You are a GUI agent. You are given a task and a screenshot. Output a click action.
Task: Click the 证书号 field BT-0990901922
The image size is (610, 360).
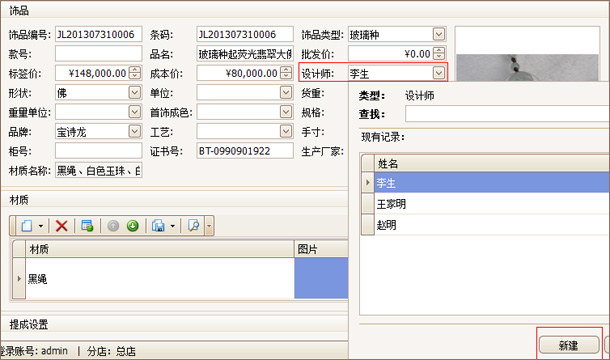pyautogui.click(x=245, y=151)
